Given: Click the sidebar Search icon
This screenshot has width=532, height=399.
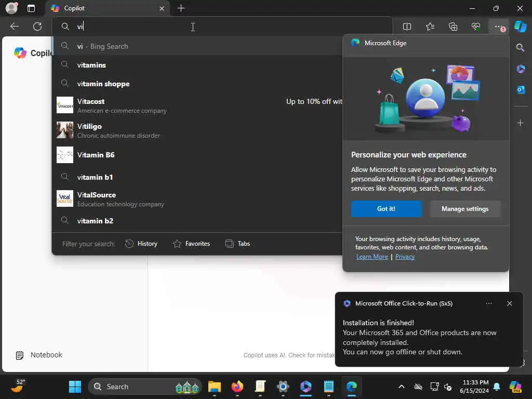Looking at the screenshot, I should click(x=520, y=47).
